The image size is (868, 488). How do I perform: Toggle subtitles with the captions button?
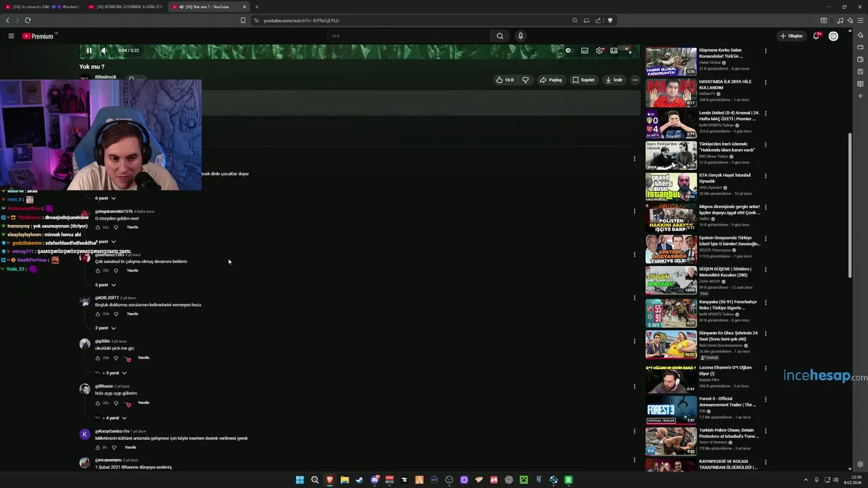click(x=585, y=50)
